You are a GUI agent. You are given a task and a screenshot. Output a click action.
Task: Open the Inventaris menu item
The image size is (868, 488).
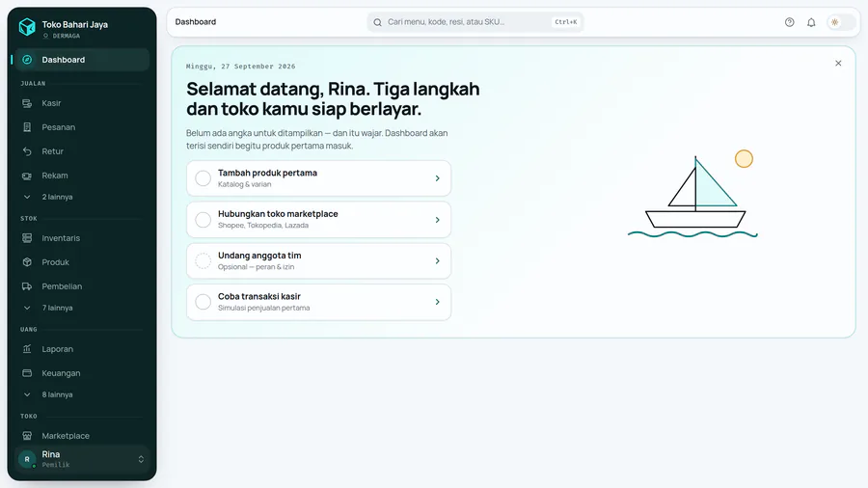click(x=81, y=238)
